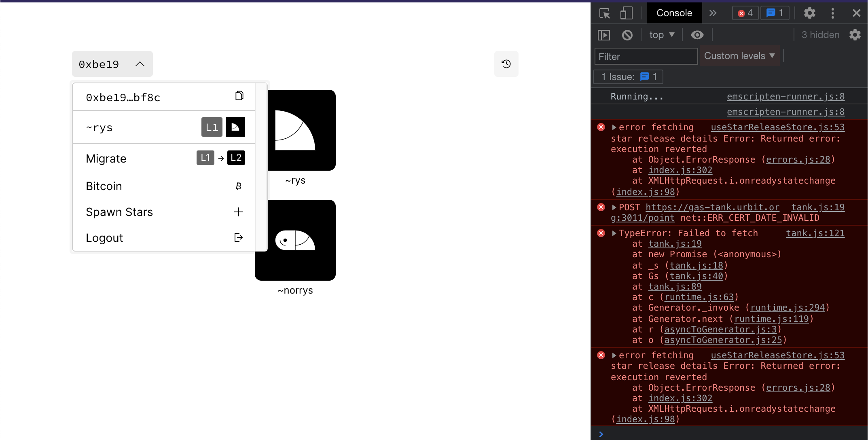
Task: Click the ~rys sigil icon in the menu
Action: [x=235, y=127]
